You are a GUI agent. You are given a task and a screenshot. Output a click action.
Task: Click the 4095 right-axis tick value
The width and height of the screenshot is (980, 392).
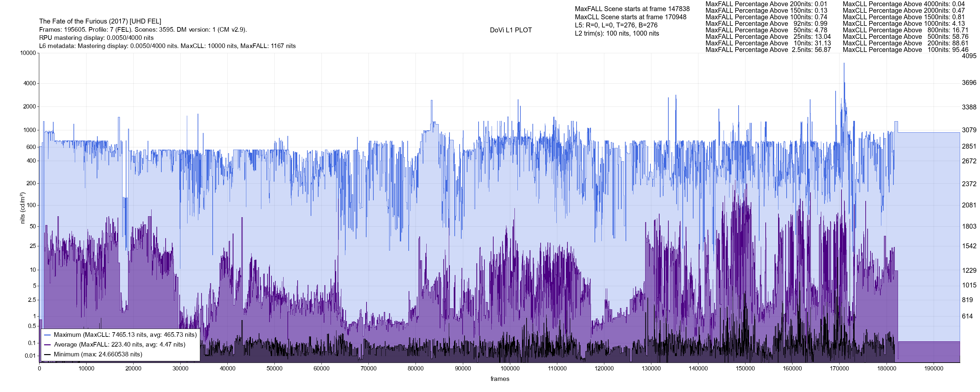click(x=969, y=56)
